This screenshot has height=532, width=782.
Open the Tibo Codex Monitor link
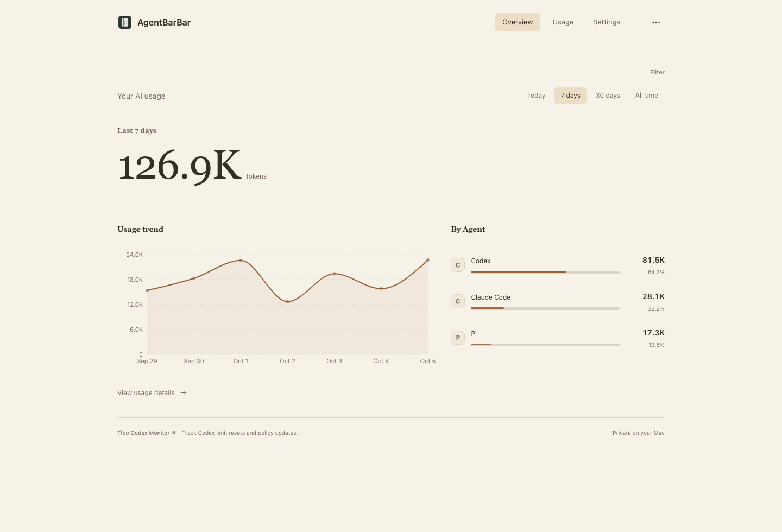click(x=147, y=433)
